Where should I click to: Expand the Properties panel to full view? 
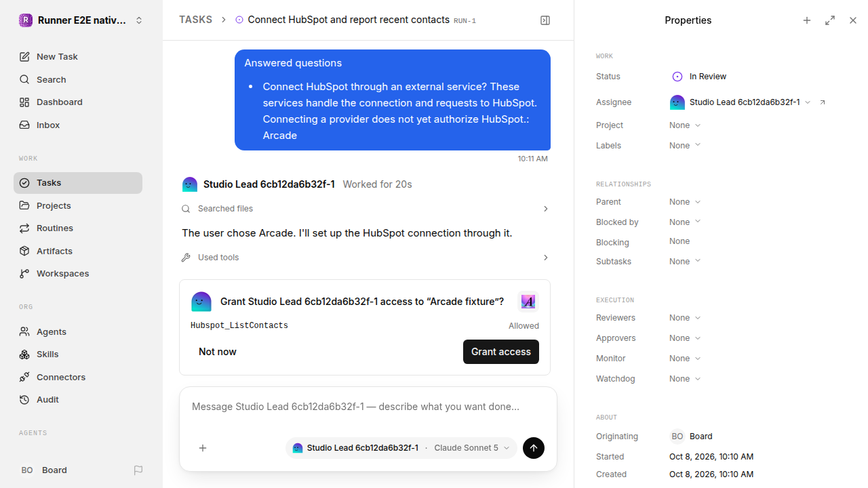pos(830,20)
